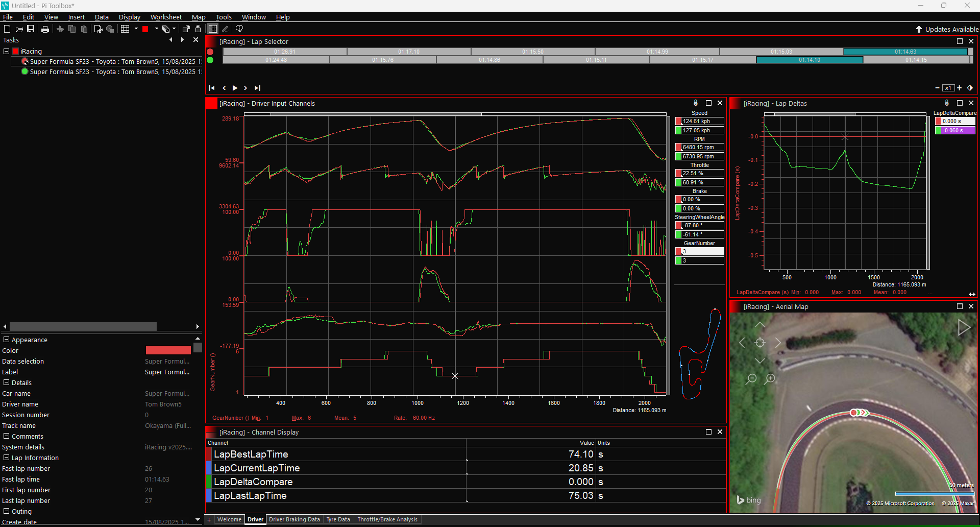Click large play arrow on aerial map

tap(964, 328)
